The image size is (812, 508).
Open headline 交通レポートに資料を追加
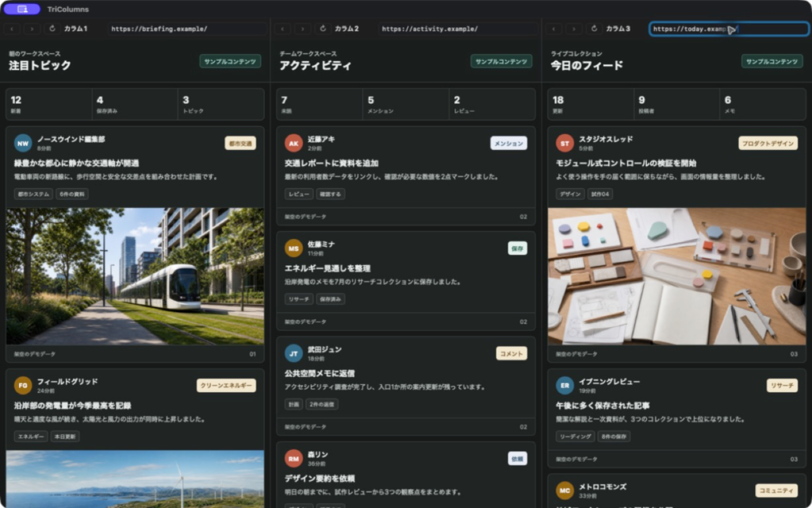pos(331,164)
